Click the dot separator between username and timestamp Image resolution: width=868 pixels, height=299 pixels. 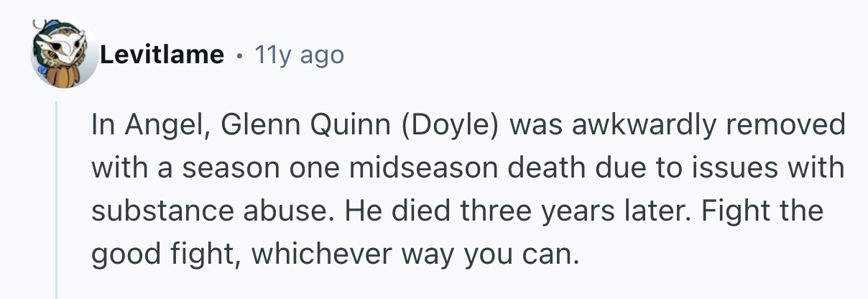click(x=238, y=55)
